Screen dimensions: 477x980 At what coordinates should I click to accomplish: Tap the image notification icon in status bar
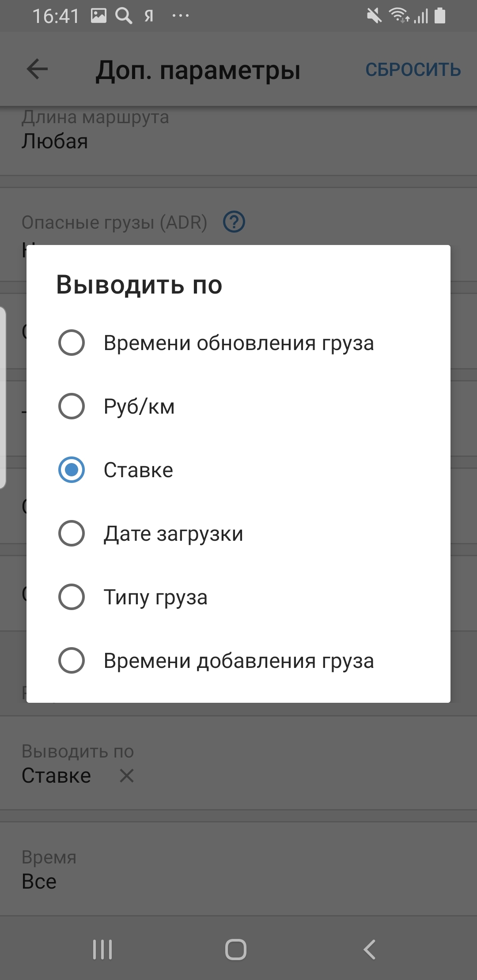[98, 16]
